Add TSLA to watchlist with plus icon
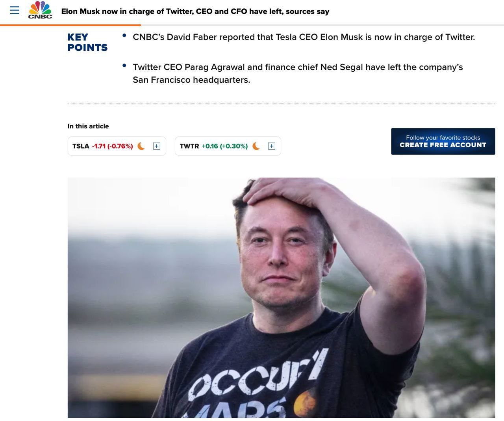This screenshot has width=504, height=421. [156, 146]
